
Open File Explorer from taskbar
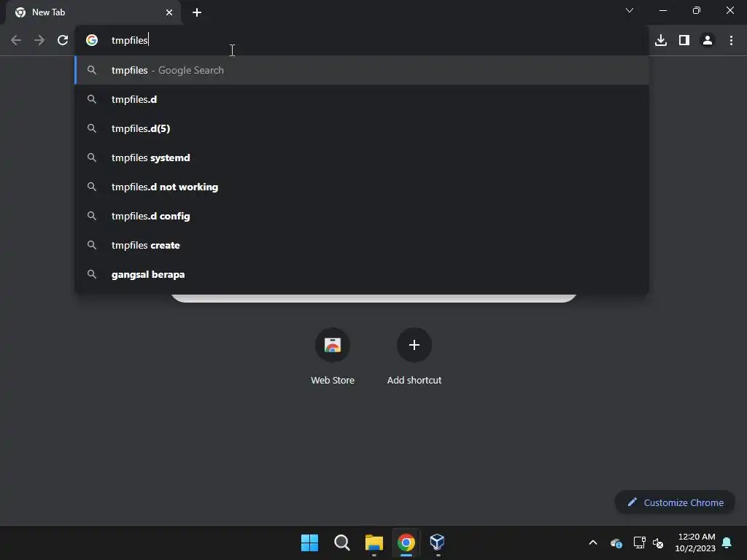374,542
